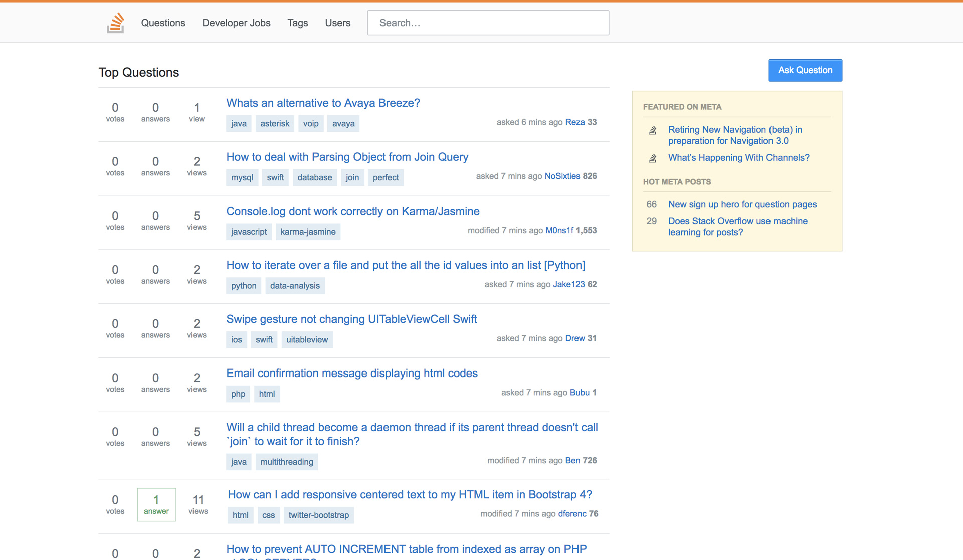
Task: Open Swipe gesture UITableViewCell question
Action: tap(351, 319)
